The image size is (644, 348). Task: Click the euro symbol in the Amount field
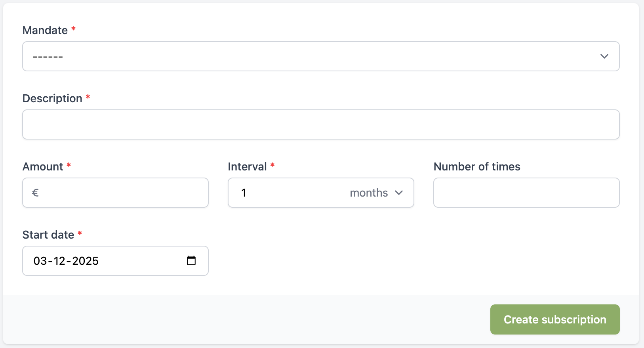[35, 193]
